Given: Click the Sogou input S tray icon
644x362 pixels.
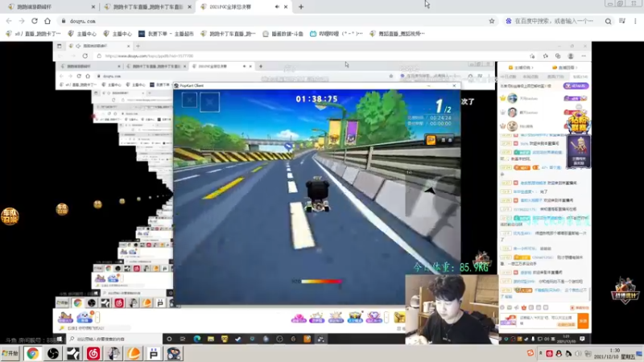Looking at the screenshot, I should pyautogui.click(x=530, y=353).
